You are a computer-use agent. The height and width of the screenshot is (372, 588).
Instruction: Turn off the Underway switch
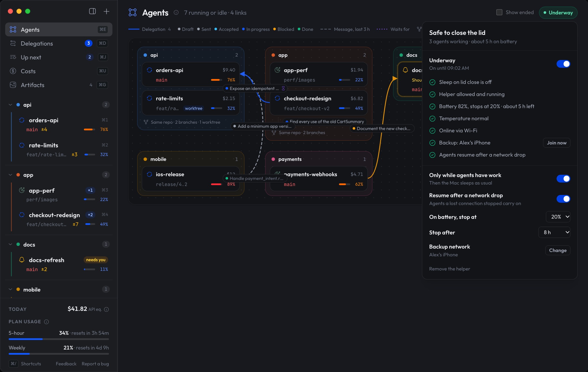563,64
